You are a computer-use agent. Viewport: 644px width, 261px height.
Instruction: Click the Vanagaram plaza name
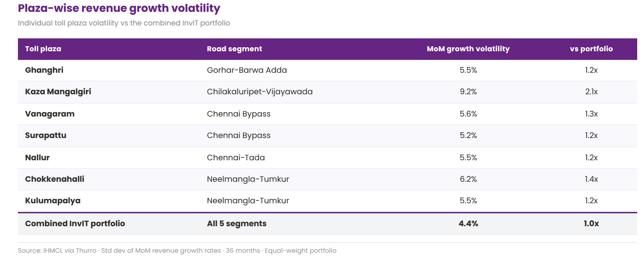coord(50,114)
